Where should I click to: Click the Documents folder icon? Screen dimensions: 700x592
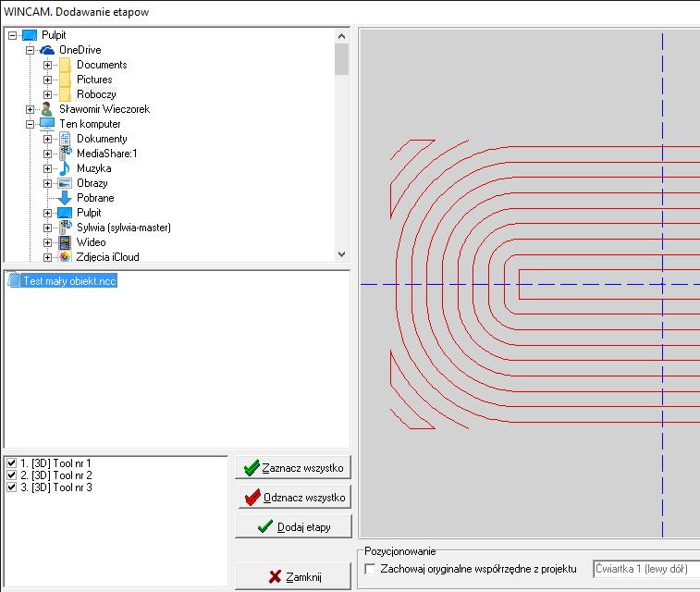(65, 65)
